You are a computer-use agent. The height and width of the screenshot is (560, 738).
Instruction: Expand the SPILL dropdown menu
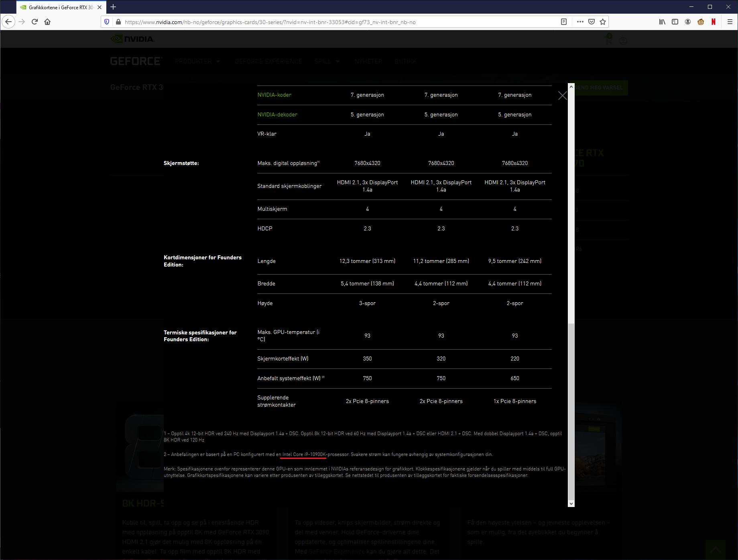(327, 61)
